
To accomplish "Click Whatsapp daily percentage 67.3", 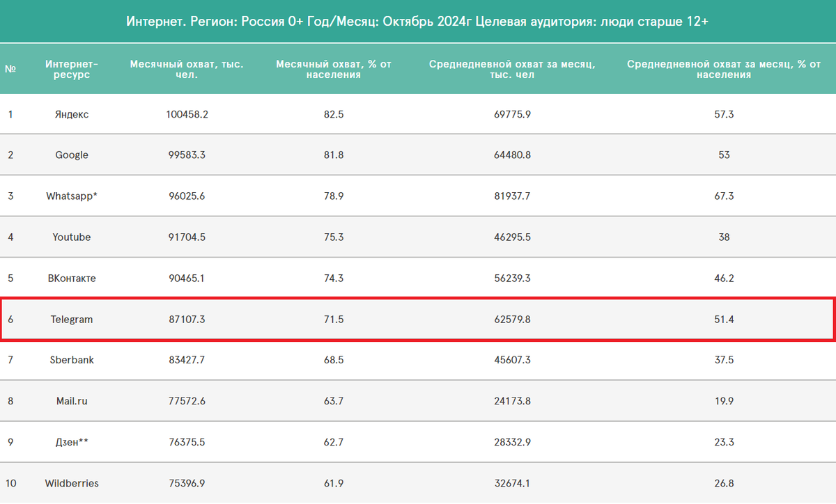I will tap(724, 196).
